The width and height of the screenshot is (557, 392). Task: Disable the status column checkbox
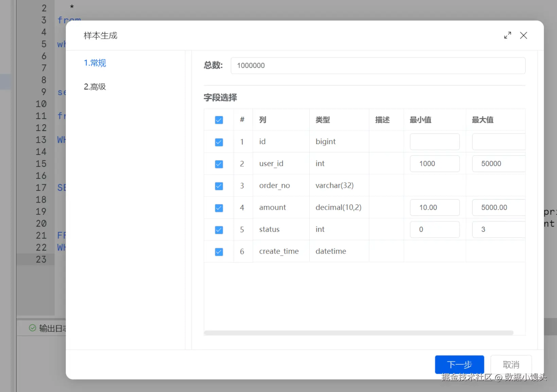[x=219, y=230]
